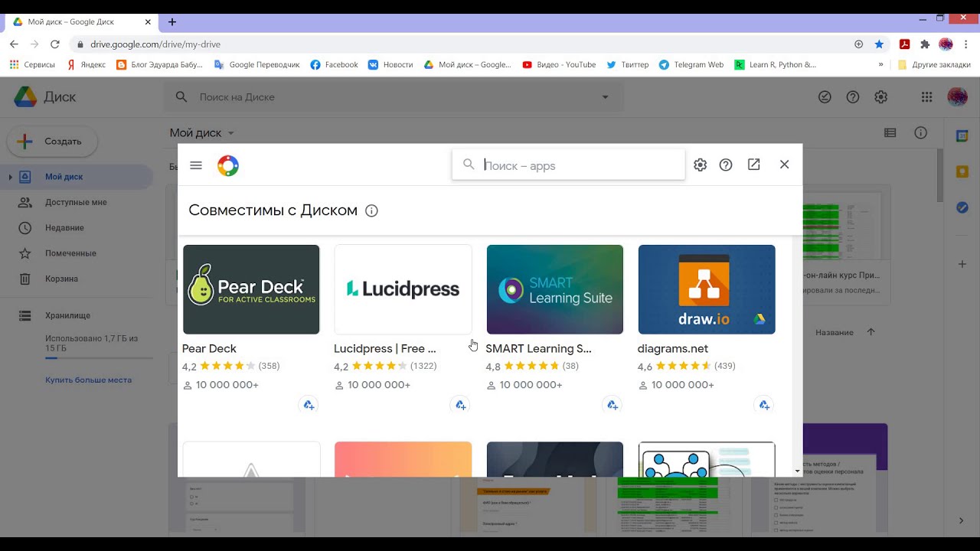The height and width of the screenshot is (551, 980).
Task: Click the Pear Deck title text
Action: [x=209, y=348]
